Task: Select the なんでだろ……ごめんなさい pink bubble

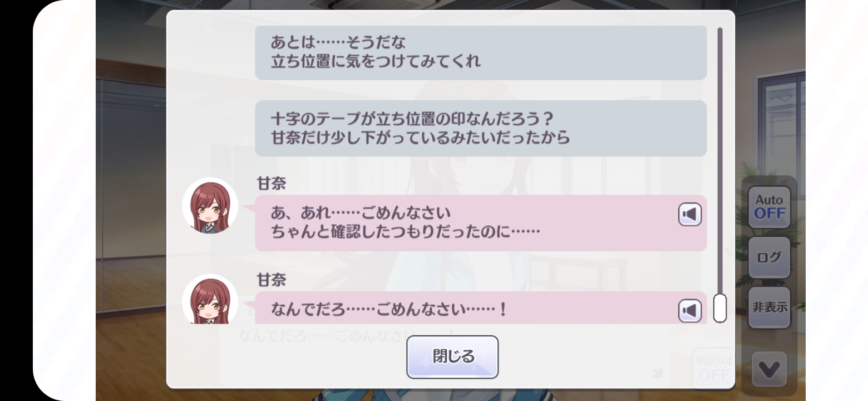Action: [x=481, y=307]
